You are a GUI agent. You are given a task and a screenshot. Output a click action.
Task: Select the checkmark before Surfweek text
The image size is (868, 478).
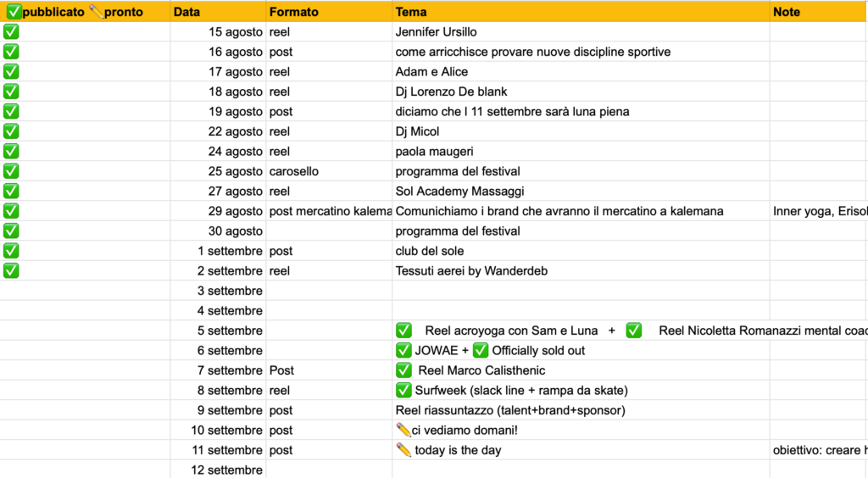point(404,391)
